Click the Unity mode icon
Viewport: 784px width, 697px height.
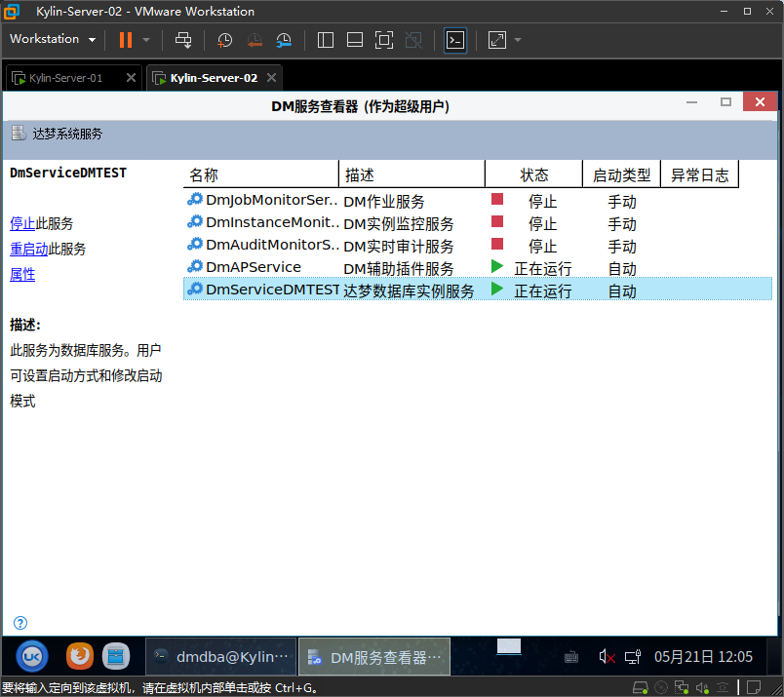click(x=413, y=40)
